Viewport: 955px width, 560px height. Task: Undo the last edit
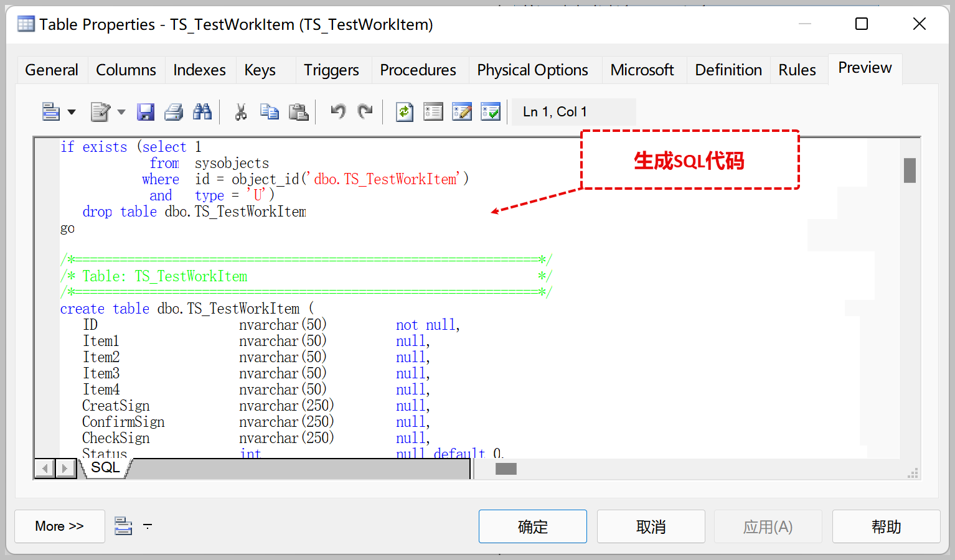(x=338, y=112)
